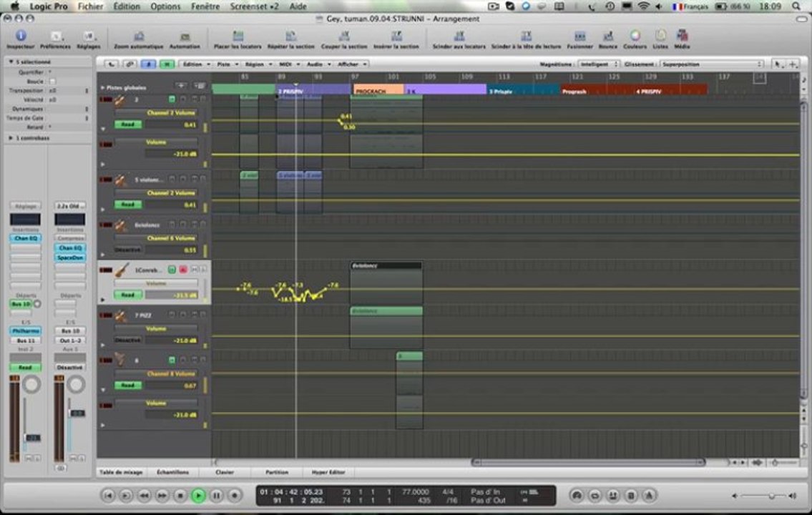Image resolution: width=812 pixels, height=515 pixels.
Task: Click the Wi-Fi icon in menu bar
Action: click(x=643, y=6)
